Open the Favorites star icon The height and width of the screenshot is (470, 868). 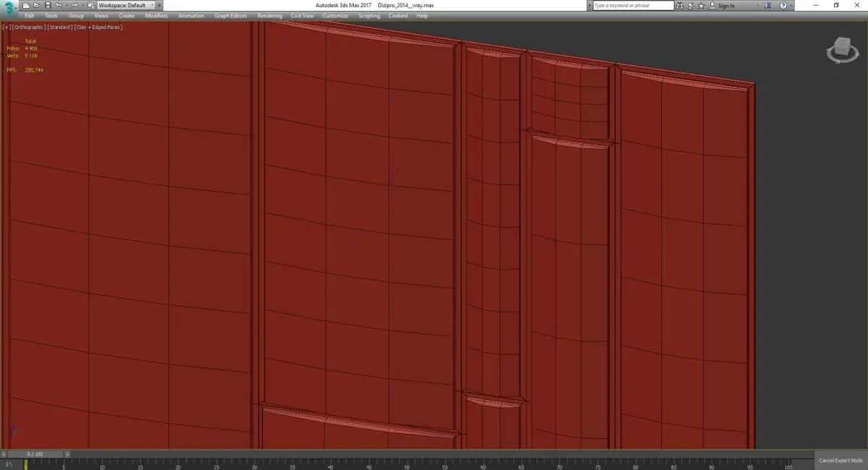pyautogui.click(x=701, y=5)
